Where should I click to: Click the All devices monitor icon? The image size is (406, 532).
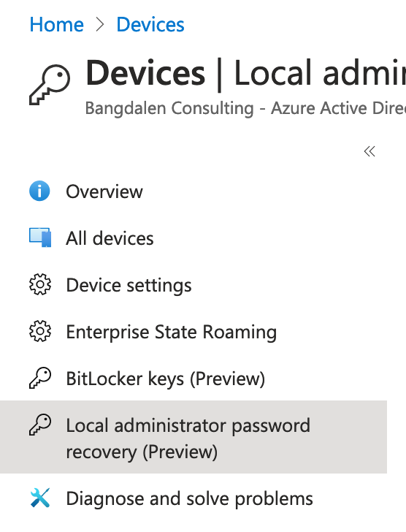(40, 237)
